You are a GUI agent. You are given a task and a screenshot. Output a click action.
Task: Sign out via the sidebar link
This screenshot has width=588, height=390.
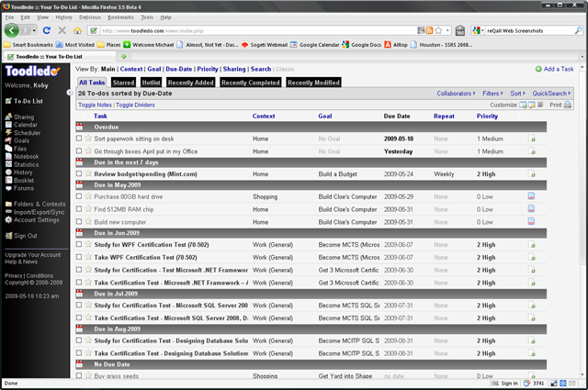click(26, 236)
